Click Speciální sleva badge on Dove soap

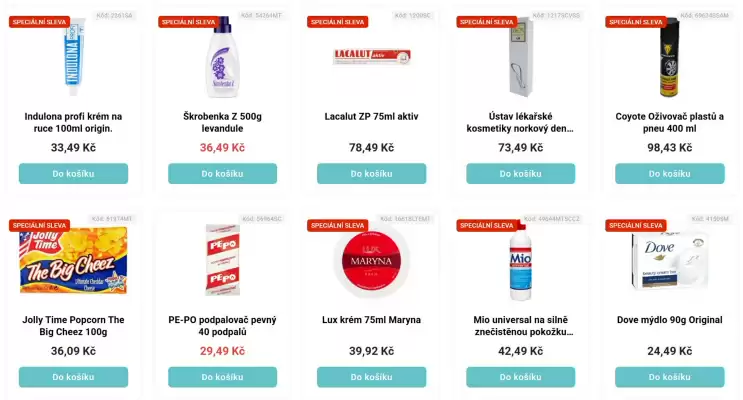pos(635,226)
